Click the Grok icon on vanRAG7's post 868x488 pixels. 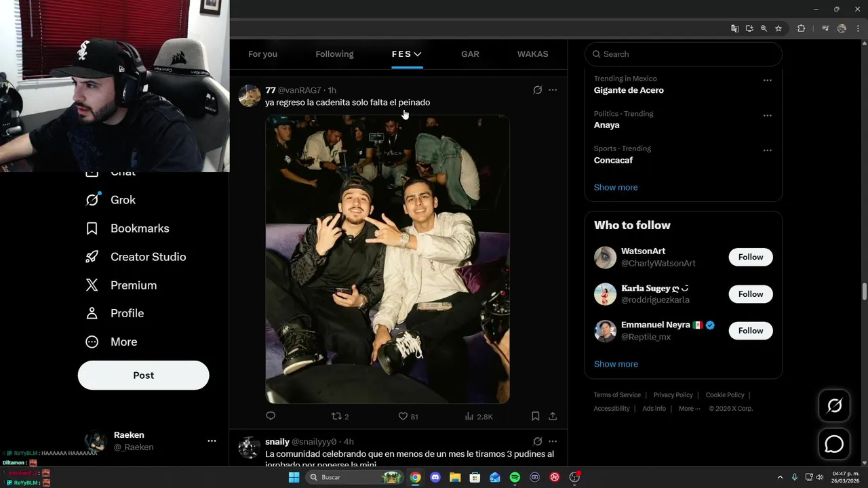coord(538,90)
